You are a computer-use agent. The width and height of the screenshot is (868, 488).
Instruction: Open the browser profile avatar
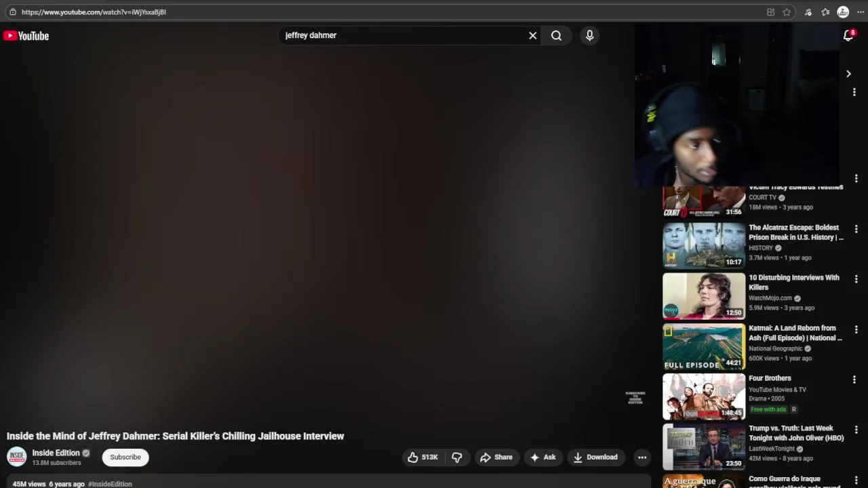click(843, 12)
